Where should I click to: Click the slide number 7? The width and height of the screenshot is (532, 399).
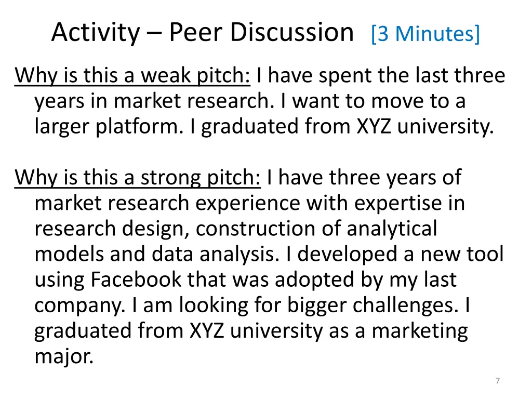point(498,381)
